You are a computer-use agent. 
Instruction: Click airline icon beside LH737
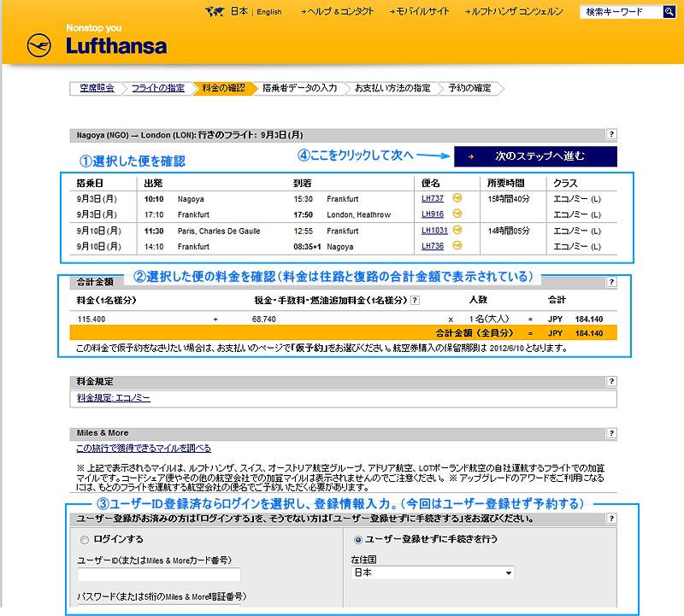pos(457,198)
